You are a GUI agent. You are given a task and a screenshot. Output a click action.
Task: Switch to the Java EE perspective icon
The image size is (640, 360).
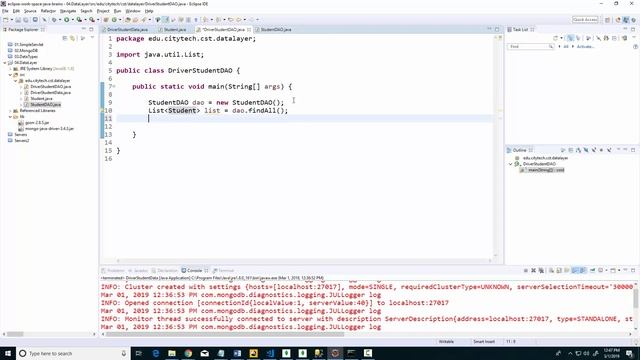618,20
